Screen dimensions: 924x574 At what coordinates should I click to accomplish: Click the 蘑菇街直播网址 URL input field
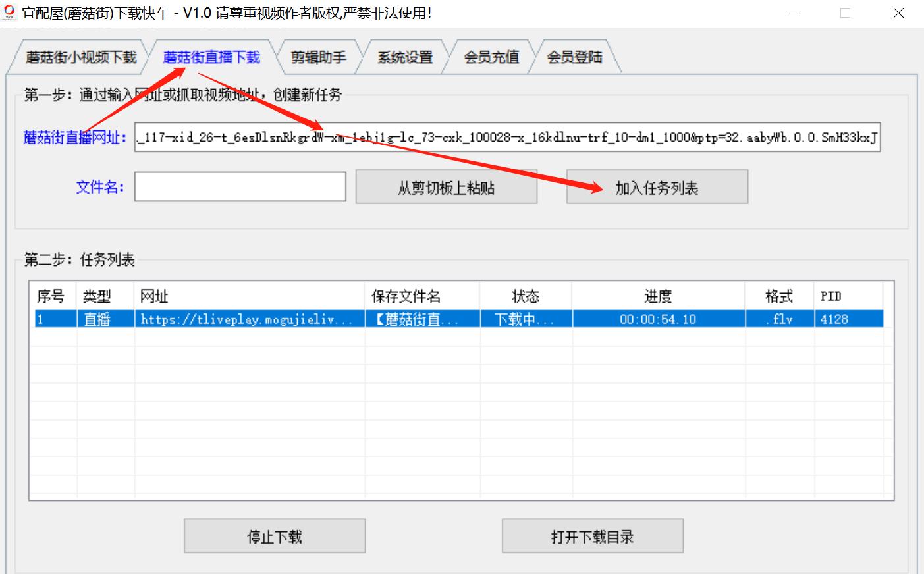pyautogui.click(x=507, y=137)
